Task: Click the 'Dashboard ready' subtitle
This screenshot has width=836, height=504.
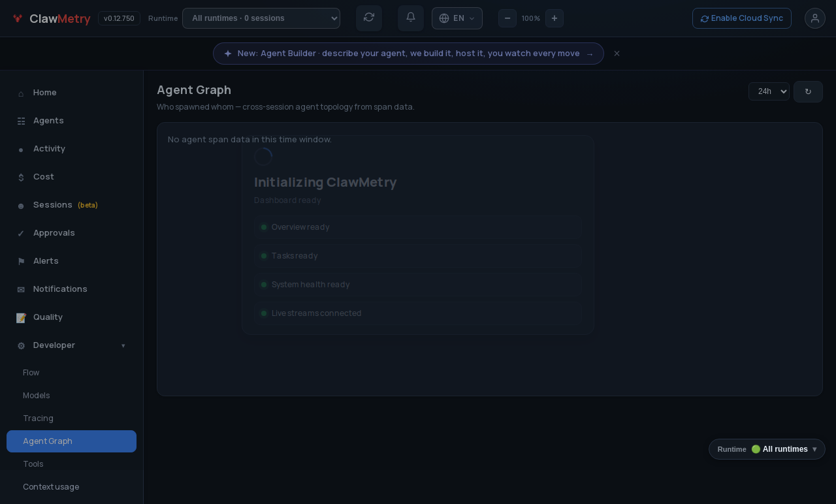Action: (287, 200)
